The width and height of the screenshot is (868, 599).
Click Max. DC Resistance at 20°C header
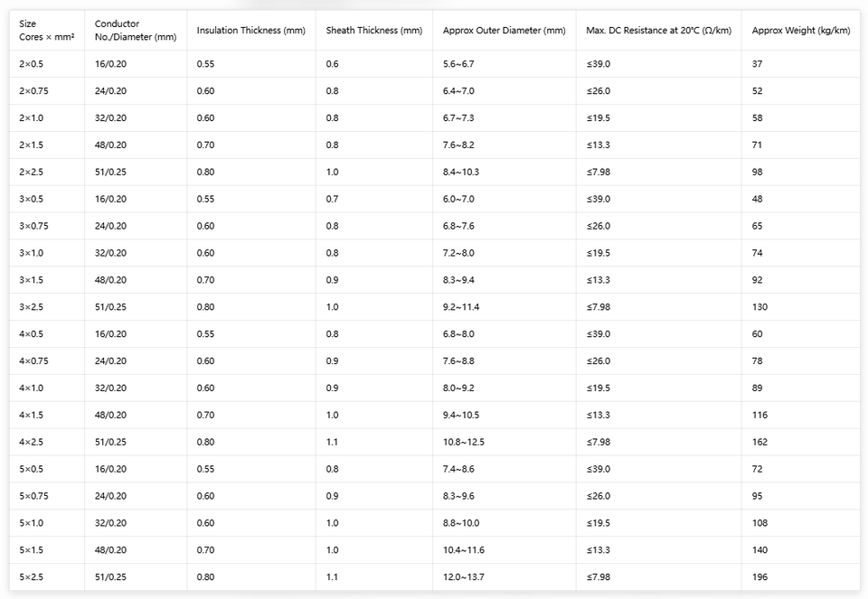658,31
